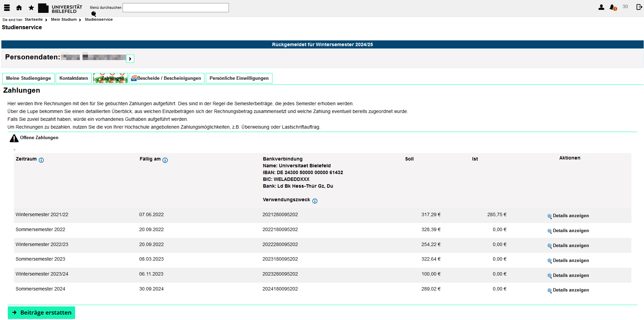Click Mein Studium breadcrumb link
Image resolution: width=644 pixels, height=320 pixels.
click(64, 19)
